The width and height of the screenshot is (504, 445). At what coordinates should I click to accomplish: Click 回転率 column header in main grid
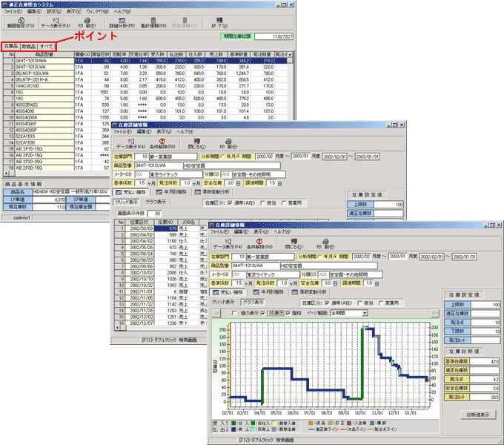[119, 54]
